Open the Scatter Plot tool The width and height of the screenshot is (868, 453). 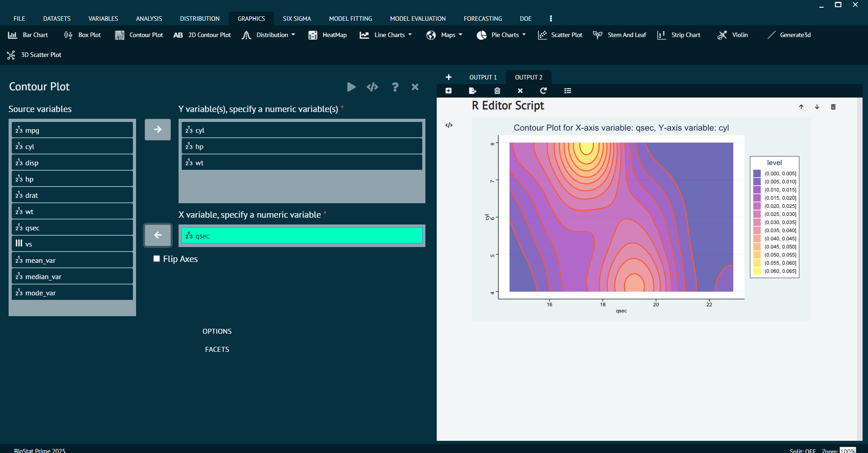pyautogui.click(x=560, y=35)
